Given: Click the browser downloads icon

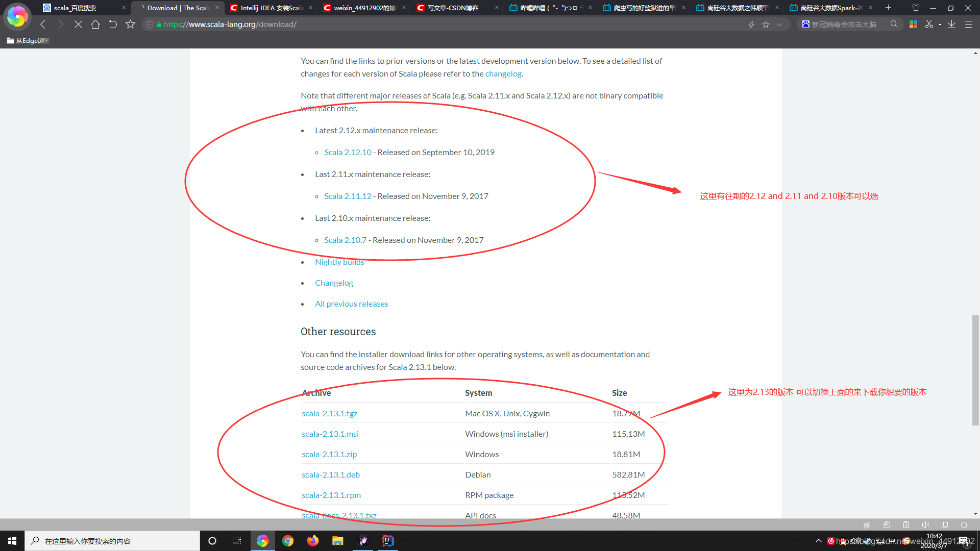Looking at the screenshot, I should coord(954,25).
